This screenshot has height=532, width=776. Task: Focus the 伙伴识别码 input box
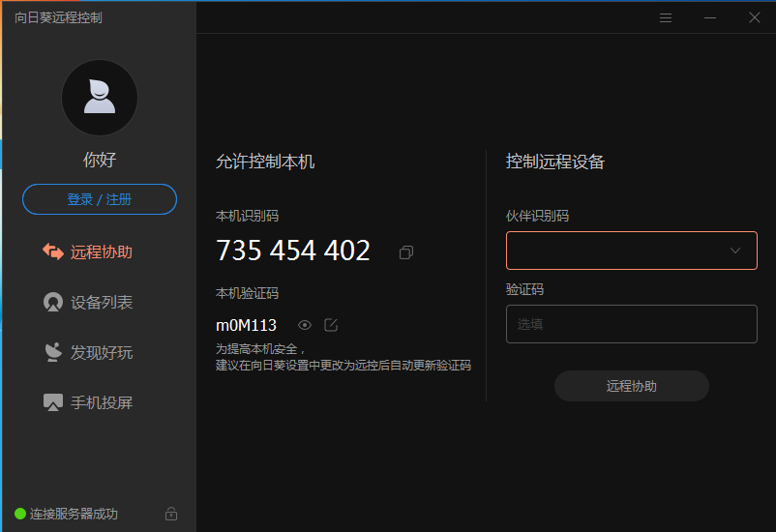(x=632, y=251)
